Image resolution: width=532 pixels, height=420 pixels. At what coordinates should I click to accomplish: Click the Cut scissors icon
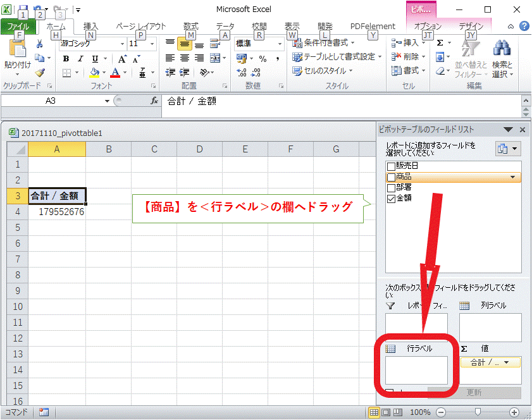click(x=39, y=44)
